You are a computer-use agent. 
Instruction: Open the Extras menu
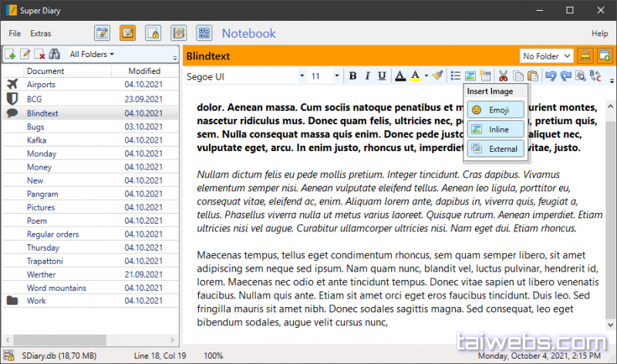(41, 33)
